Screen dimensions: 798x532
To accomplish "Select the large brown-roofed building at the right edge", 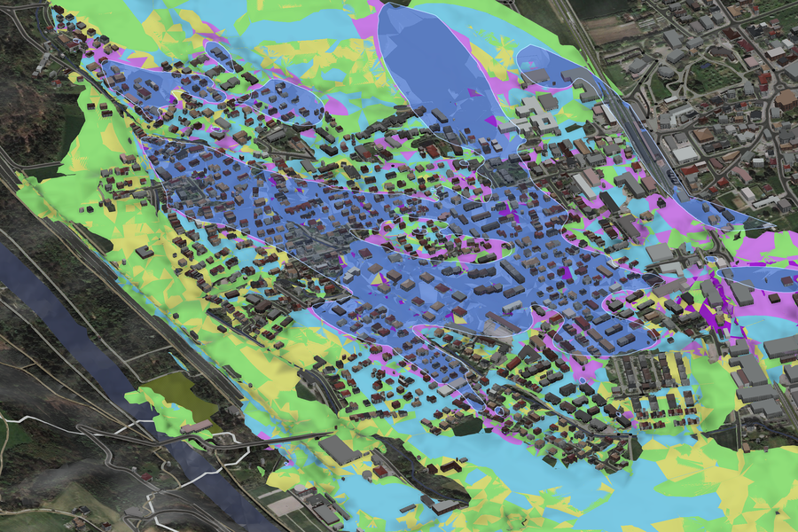I will [x=786, y=98].
